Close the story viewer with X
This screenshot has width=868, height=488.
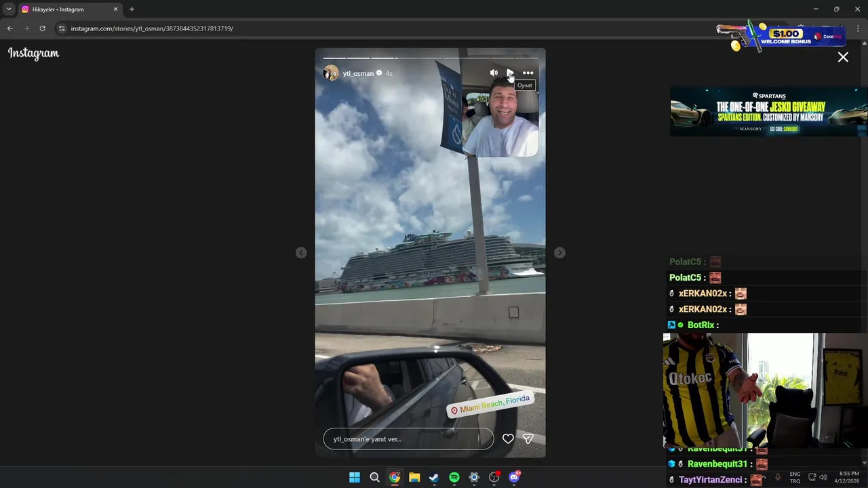click(843, 58)
